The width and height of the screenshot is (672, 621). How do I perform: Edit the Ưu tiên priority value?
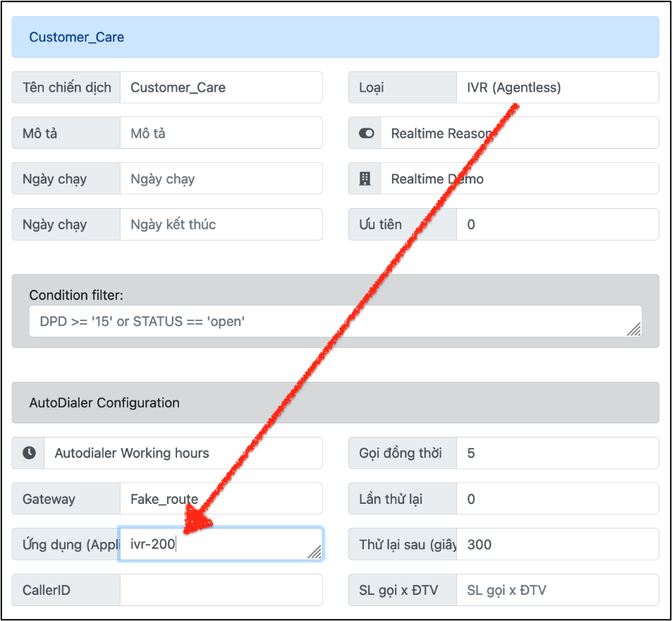click(x=557, y=224)
